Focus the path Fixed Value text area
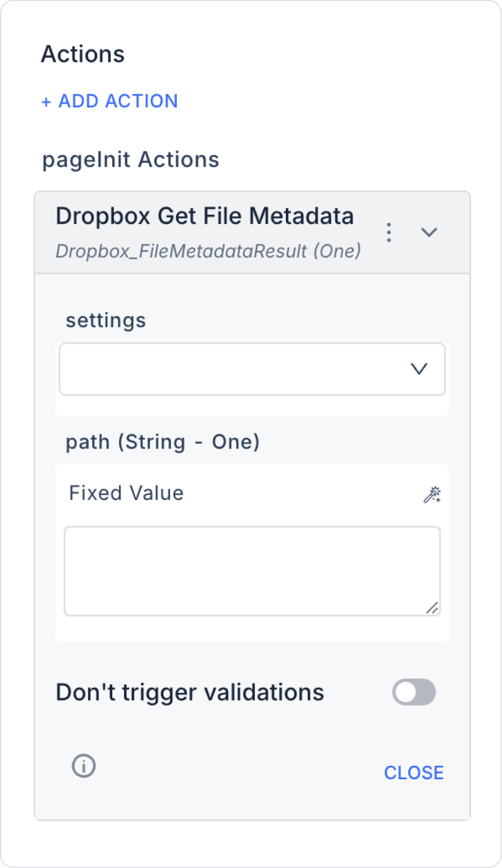 (252, 571)
